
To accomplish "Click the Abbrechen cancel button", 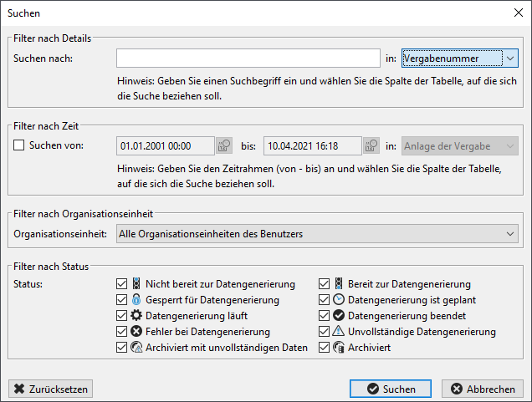I will click(483, 389).
